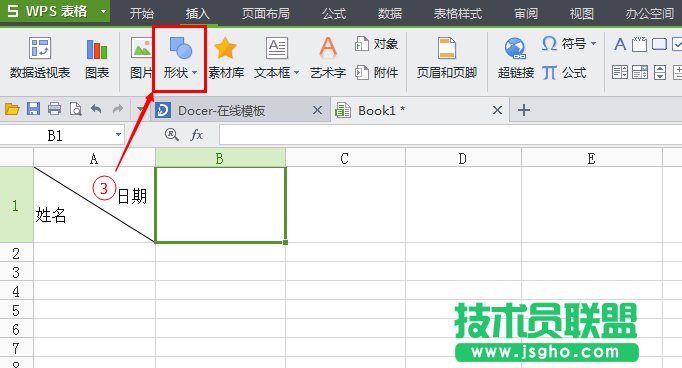Open the 办公空间 ribbon tab
This screenshot has height=368, width=682.
tap(650, 13)
